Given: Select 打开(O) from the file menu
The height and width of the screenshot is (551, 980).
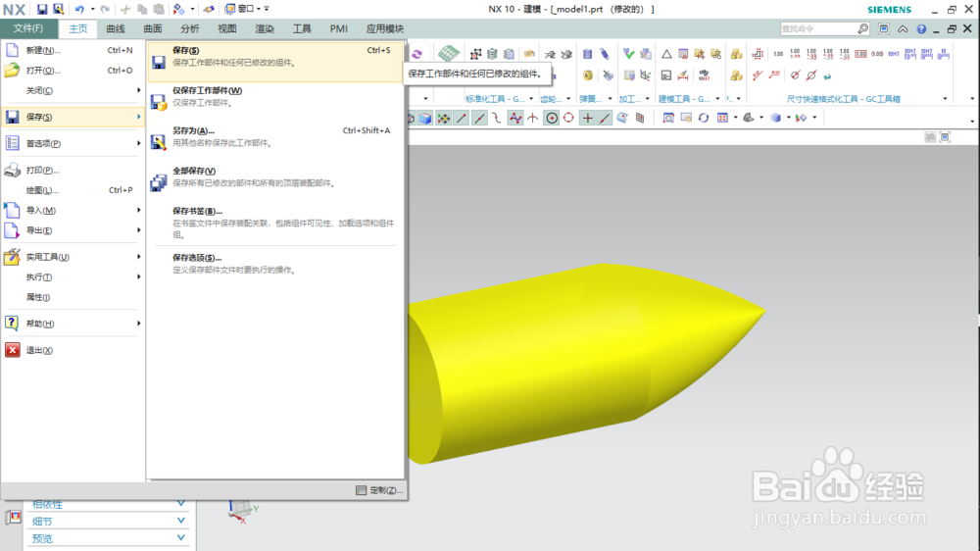Looking at the screenshot, I should click(73, 70).
